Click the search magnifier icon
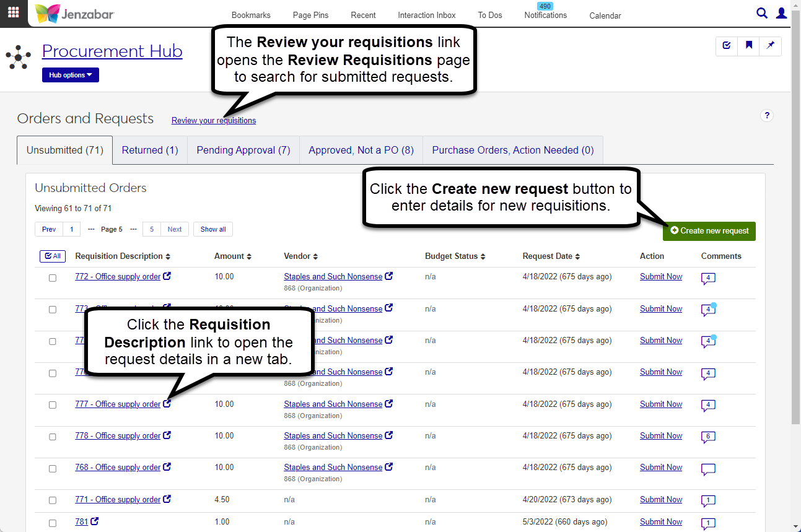801x532 pixels. point(762,13)
